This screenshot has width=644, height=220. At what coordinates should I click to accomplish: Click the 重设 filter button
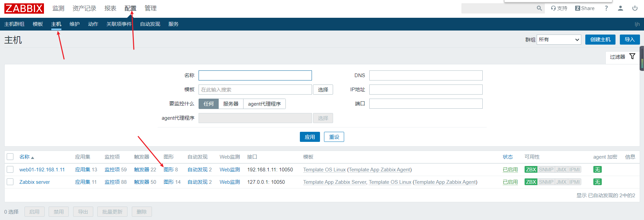pos(334,137)
